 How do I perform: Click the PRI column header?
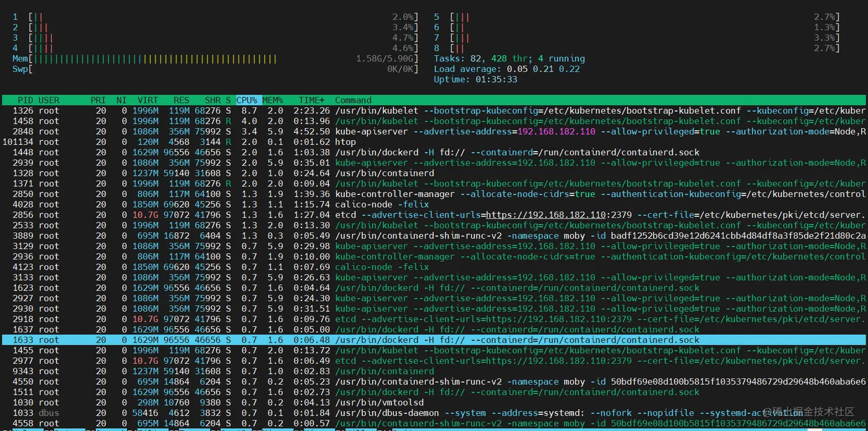point(98,100)
